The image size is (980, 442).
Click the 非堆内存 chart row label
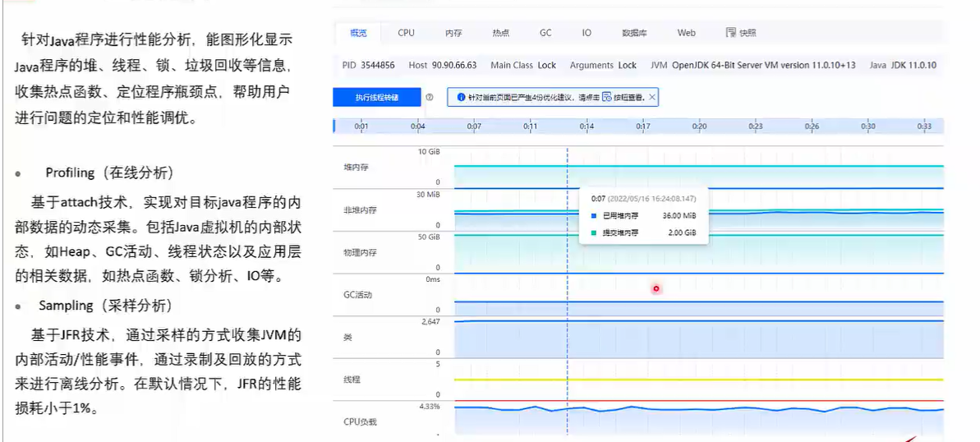tap(359, 210)
